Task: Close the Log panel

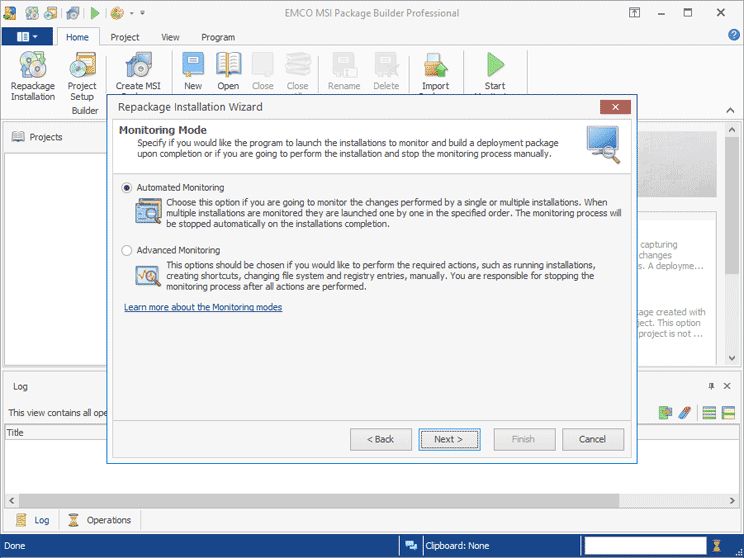Action: click(x=727, y=386)
